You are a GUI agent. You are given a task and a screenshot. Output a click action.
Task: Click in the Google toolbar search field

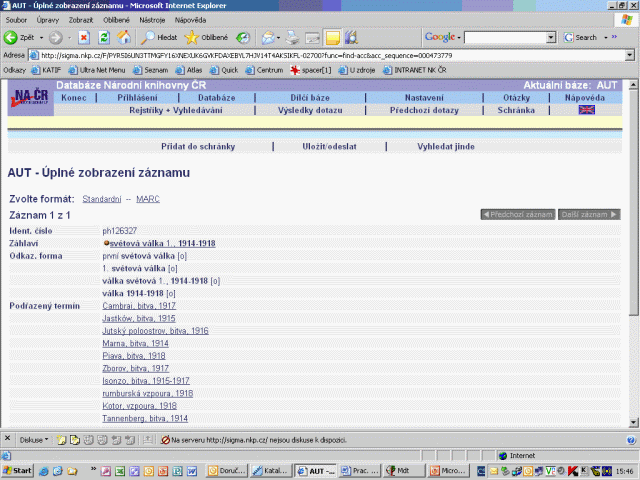[505, 38]
